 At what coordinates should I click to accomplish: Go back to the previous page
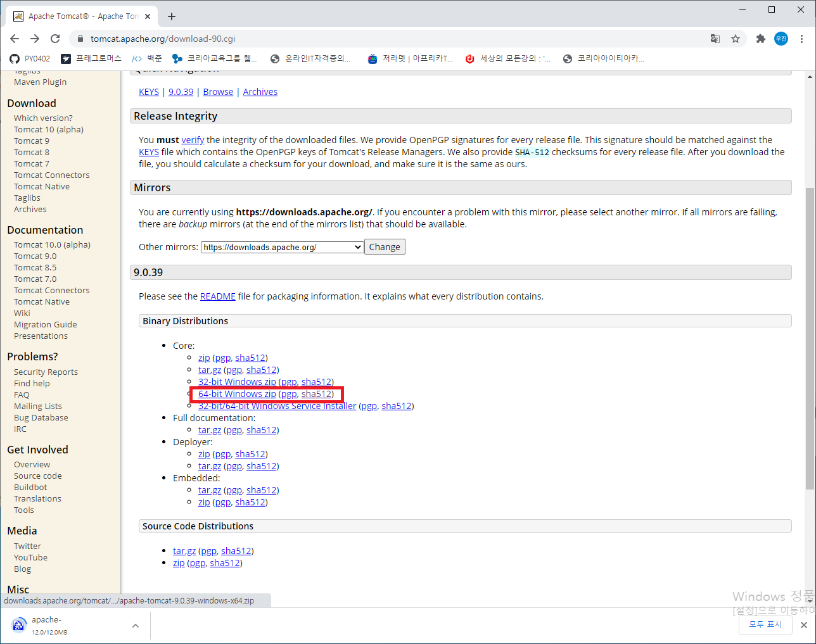click(15, 39)
